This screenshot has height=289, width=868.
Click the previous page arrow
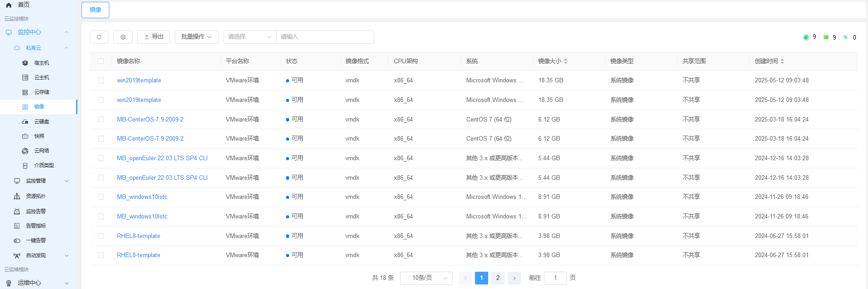pos(465,278)
